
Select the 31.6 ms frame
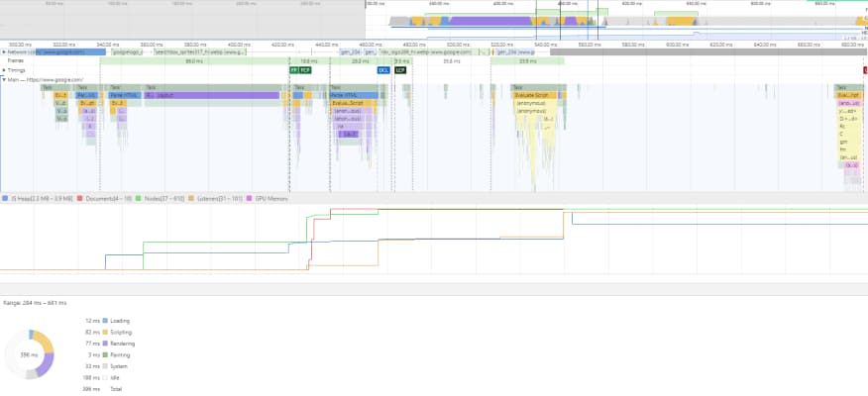[452, 60]
